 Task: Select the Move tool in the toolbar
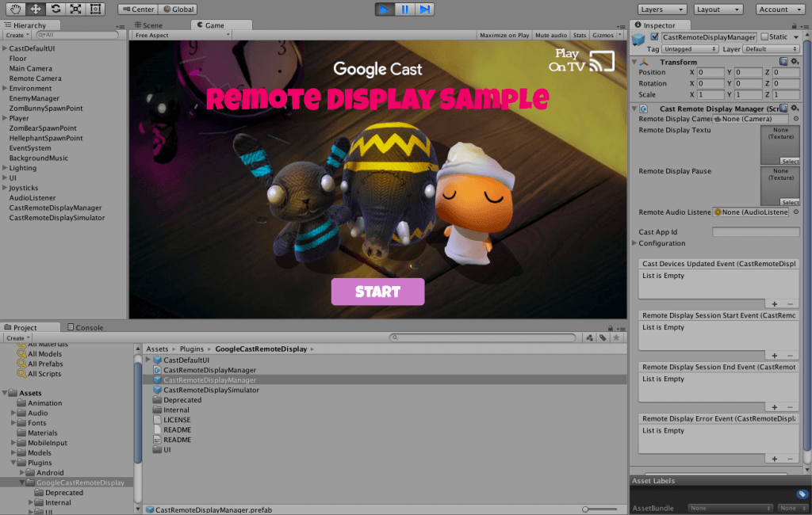point(35,10)
